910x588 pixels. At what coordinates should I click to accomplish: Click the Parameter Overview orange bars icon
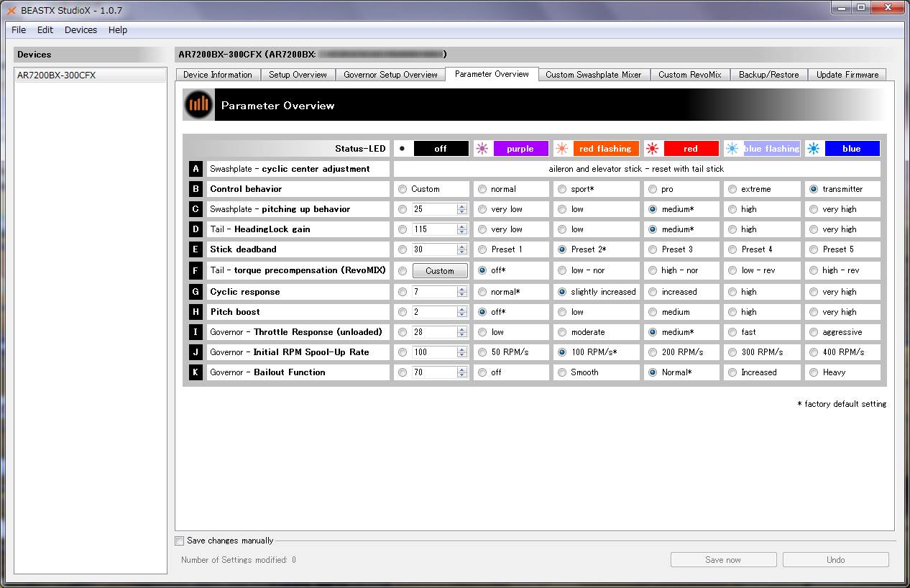click(x=198, y=105)
